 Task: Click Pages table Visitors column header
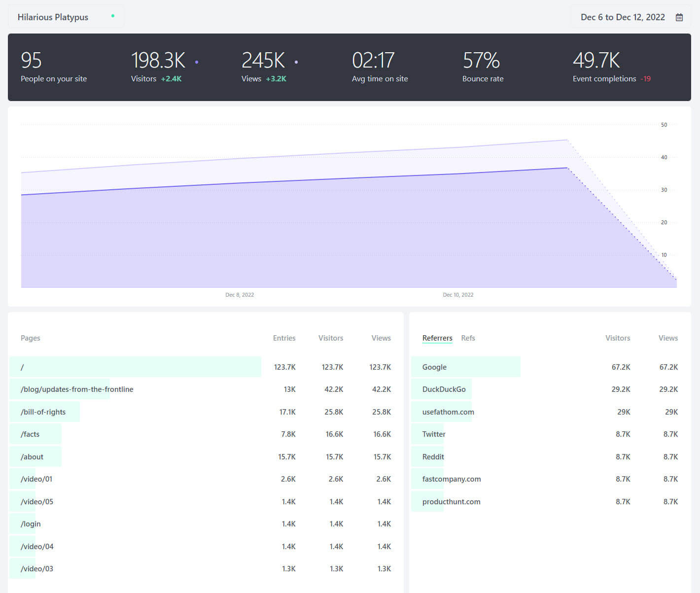tap(330, 338)
